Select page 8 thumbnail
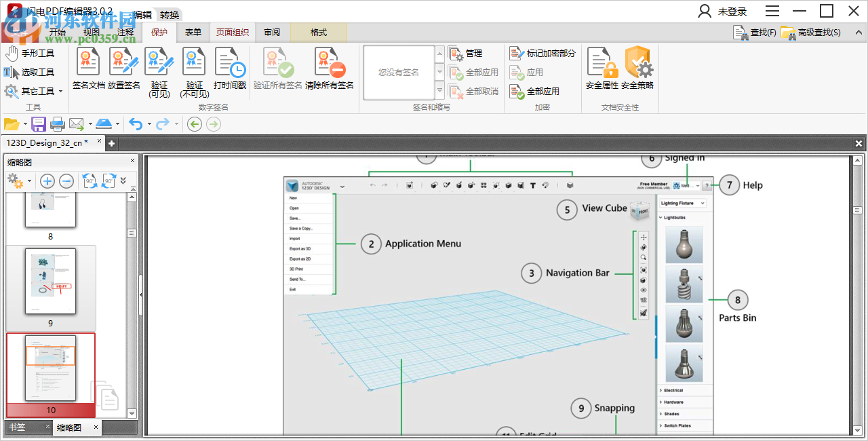Viewport: 868px width, 441px height. [51, 209]
